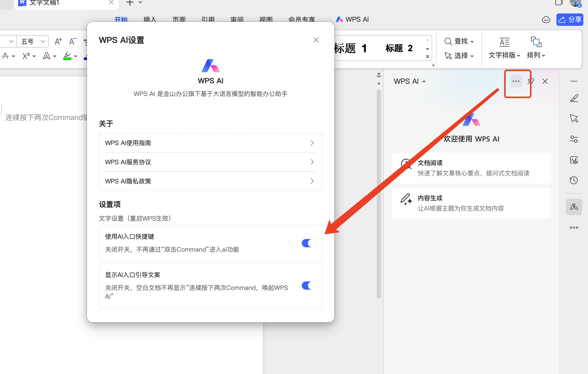Decrease font size with A- icon

click(x=72, y=41)
